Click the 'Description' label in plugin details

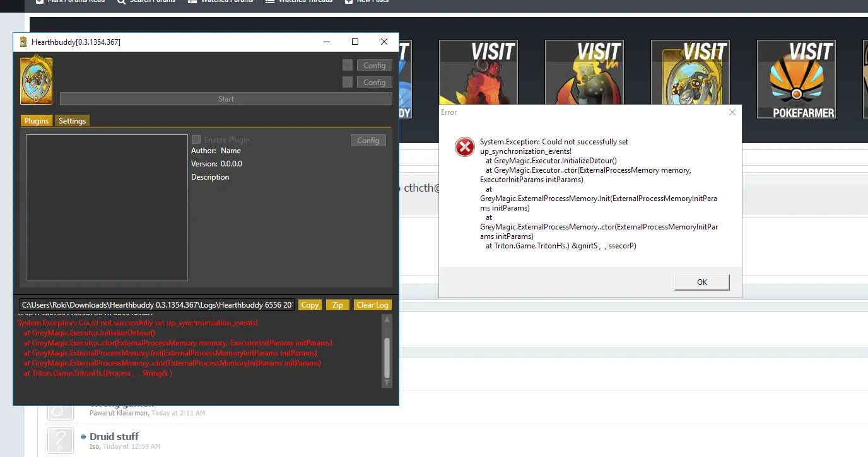210,177
